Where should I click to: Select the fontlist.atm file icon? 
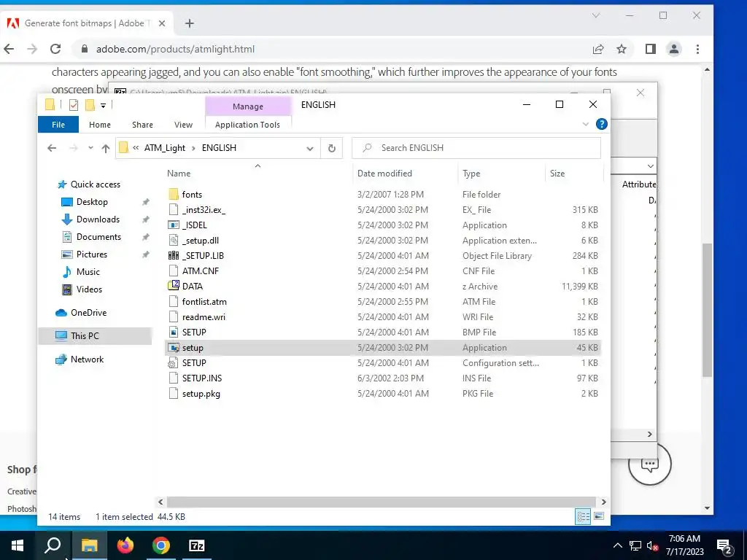coord(174,301)
